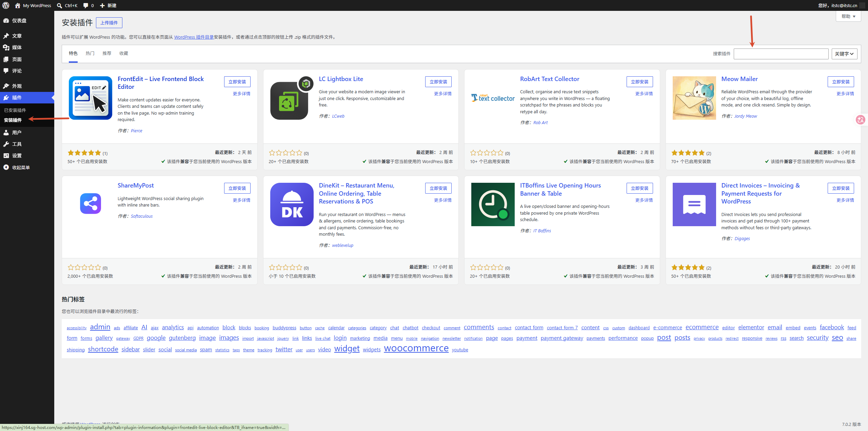Install RobArt Text Collector with 立即安装

tap(640, 82)
